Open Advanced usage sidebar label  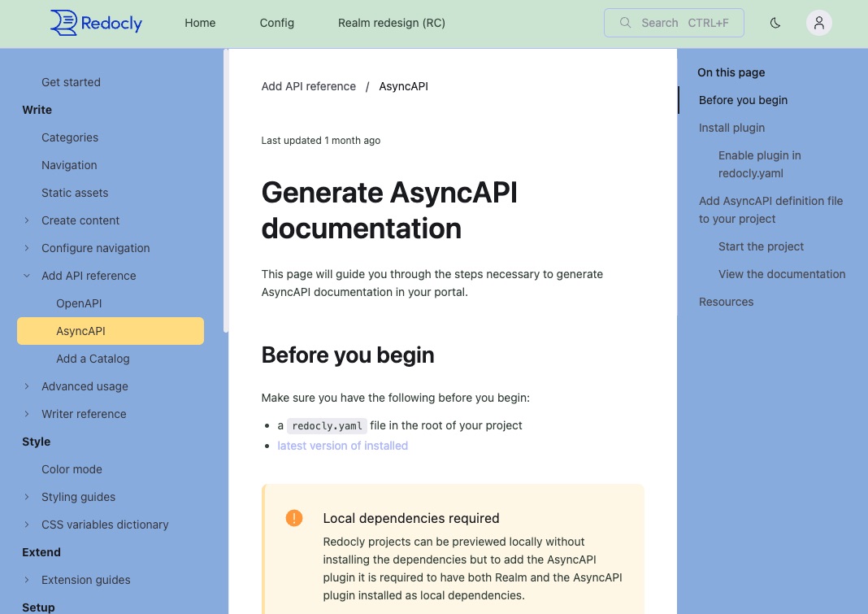[x=85, y=386]
